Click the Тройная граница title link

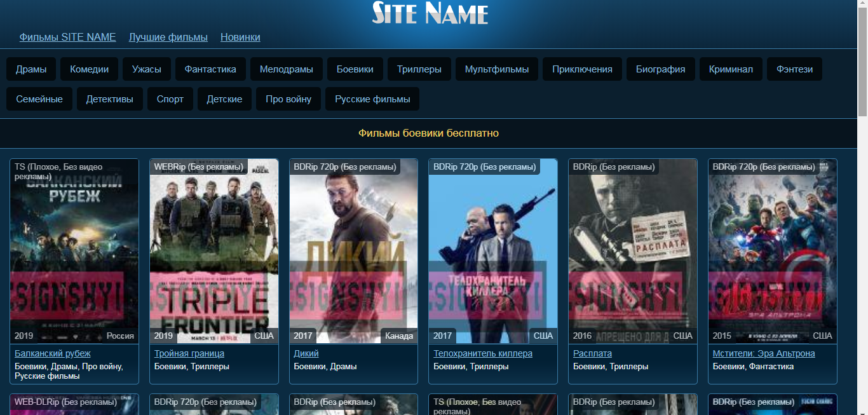click(189, 353)
